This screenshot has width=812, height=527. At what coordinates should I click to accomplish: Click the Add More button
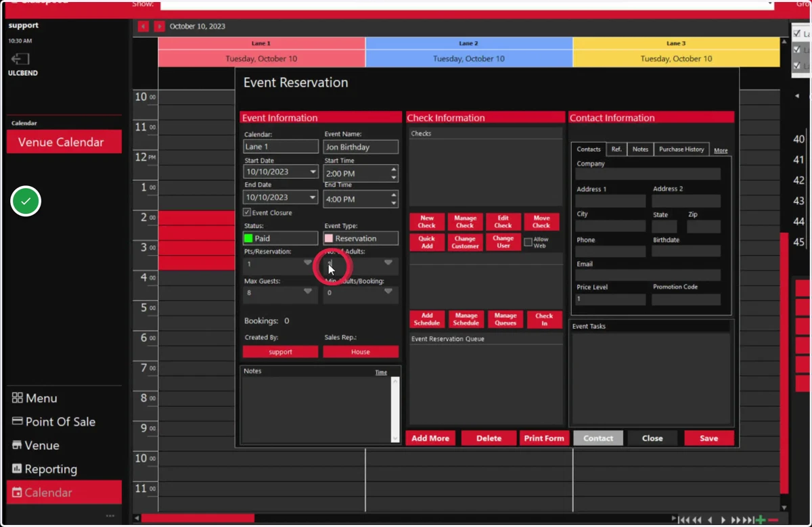pos(430,438)
